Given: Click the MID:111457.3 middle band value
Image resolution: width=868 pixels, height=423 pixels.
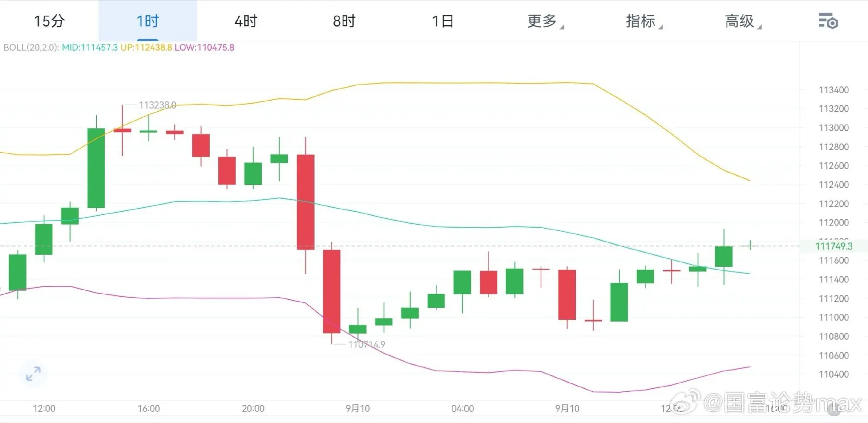Looking at the screenshot, I should [x=89, y=47].
